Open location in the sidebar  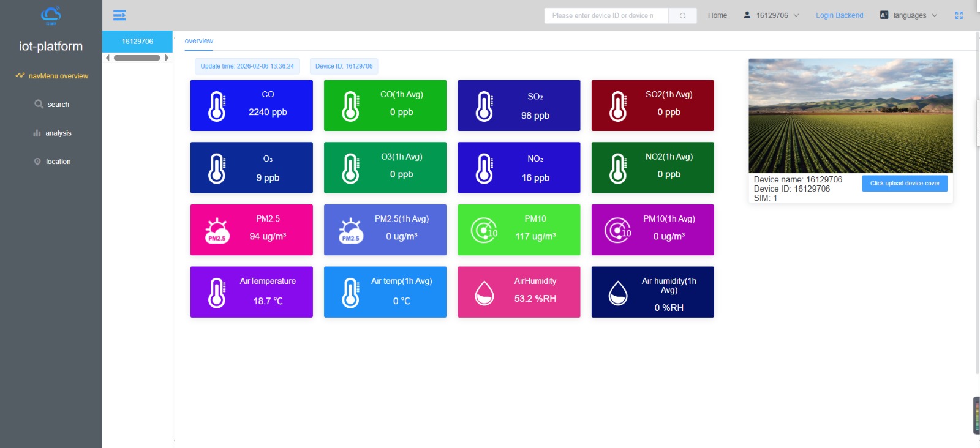(51, 162)
